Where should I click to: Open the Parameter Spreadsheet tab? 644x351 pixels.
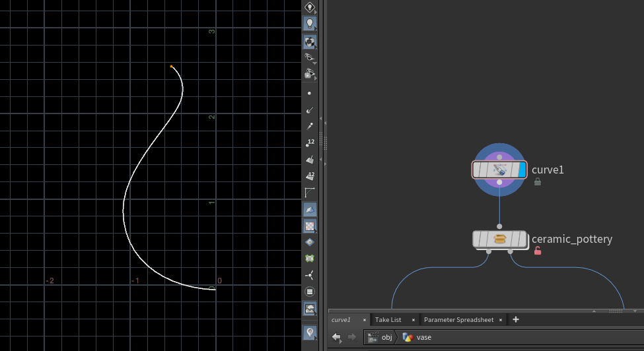click(x=458, y=320)
